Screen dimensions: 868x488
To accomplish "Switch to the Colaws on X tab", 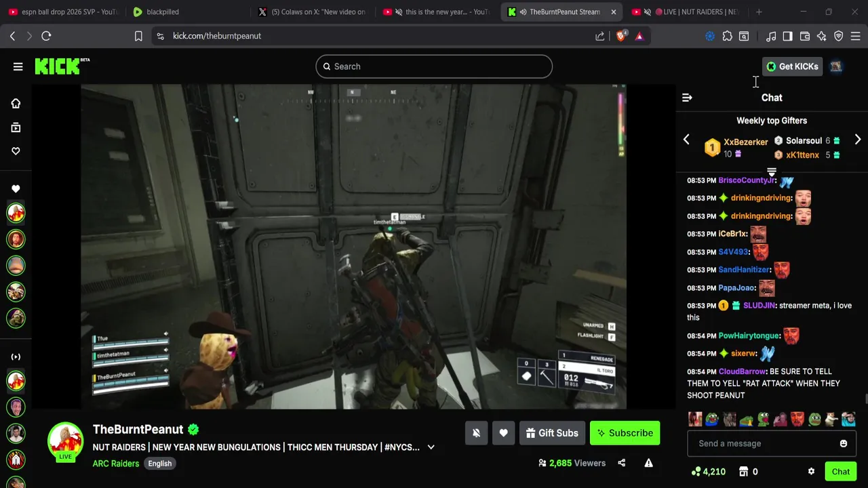I will (313, 12).
